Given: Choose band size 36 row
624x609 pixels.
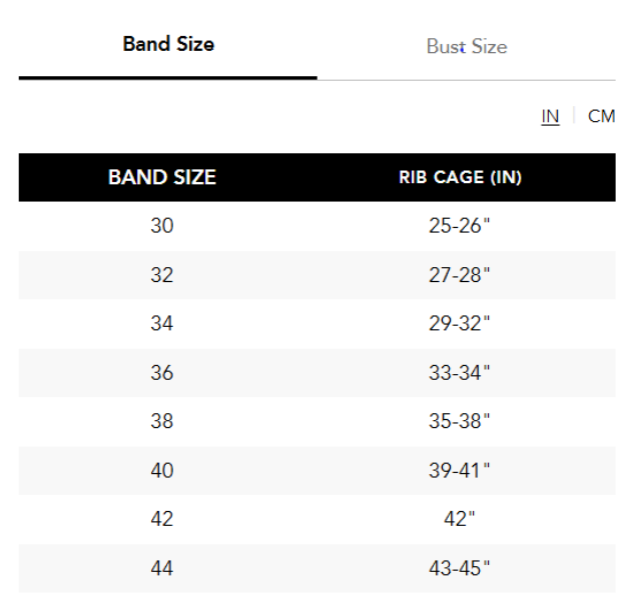Looking at the screenshot, I should (x=162, y=373).
